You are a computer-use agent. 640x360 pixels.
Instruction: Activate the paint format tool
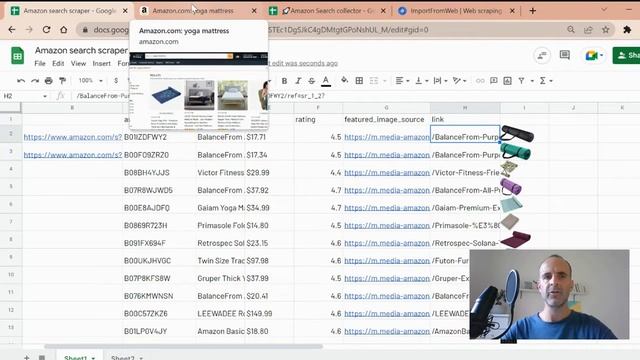(x=62, y=81)
